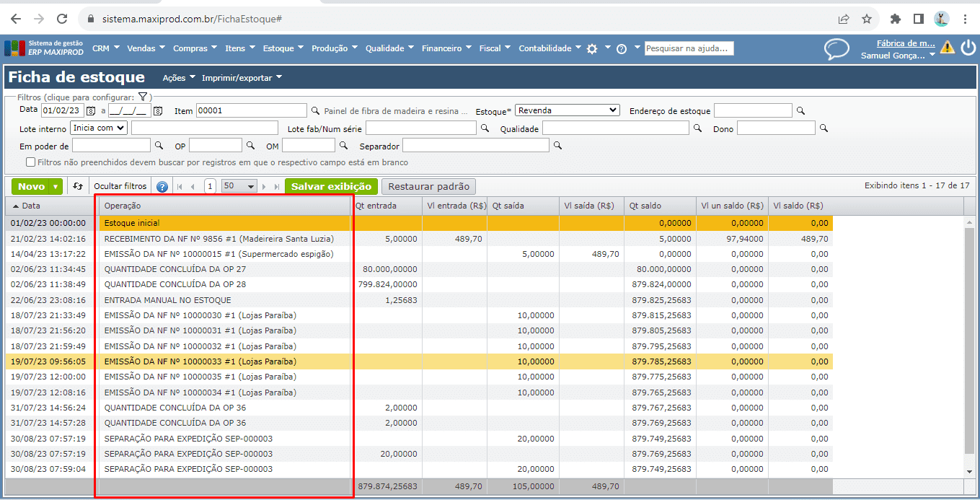980x500 pixels.
Task: Click the filter funnel configure icon
Action: (x=143, y=97)
